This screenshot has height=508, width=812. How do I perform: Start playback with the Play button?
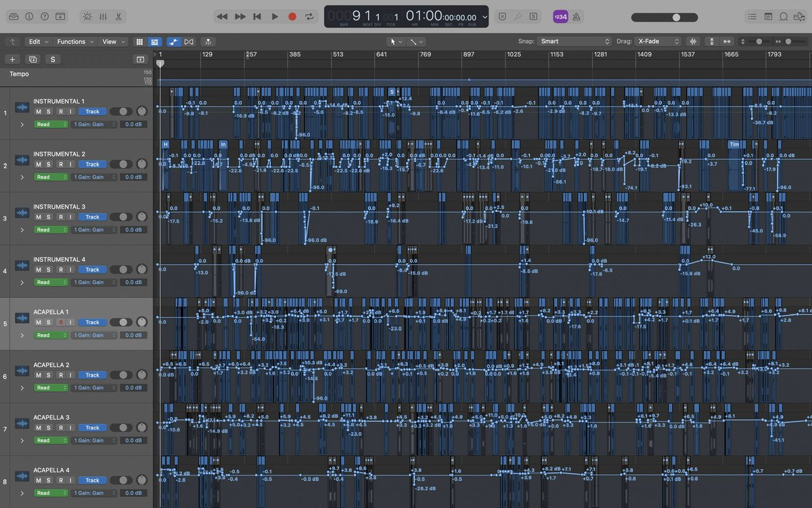pos(275,16)
